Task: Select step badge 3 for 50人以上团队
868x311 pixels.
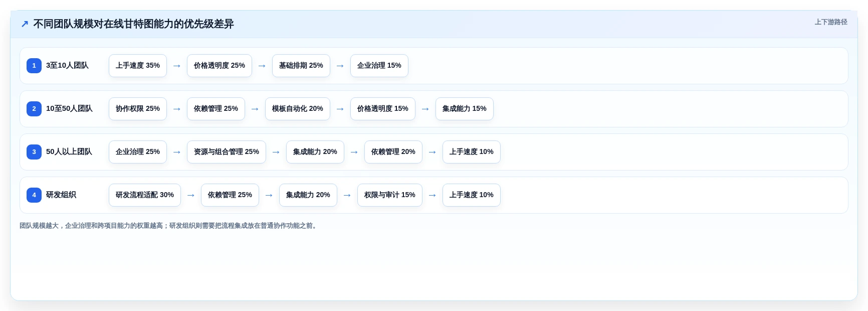Action: point(34,152)
